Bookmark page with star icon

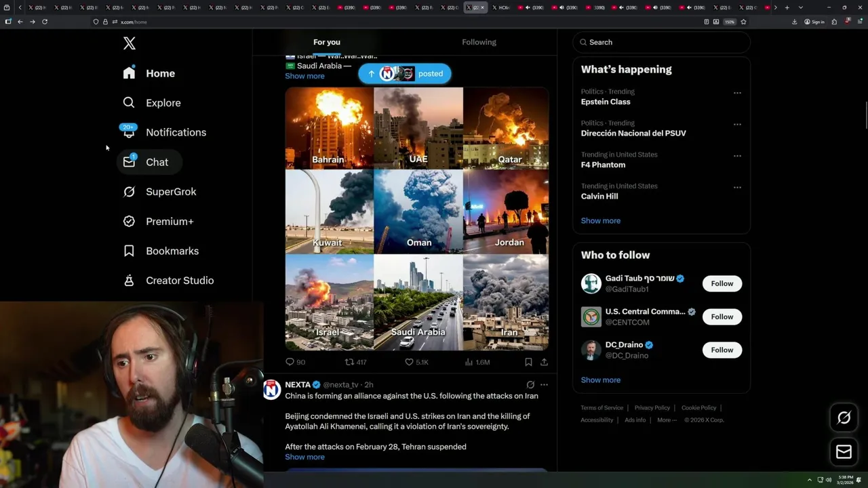(743, 22)
